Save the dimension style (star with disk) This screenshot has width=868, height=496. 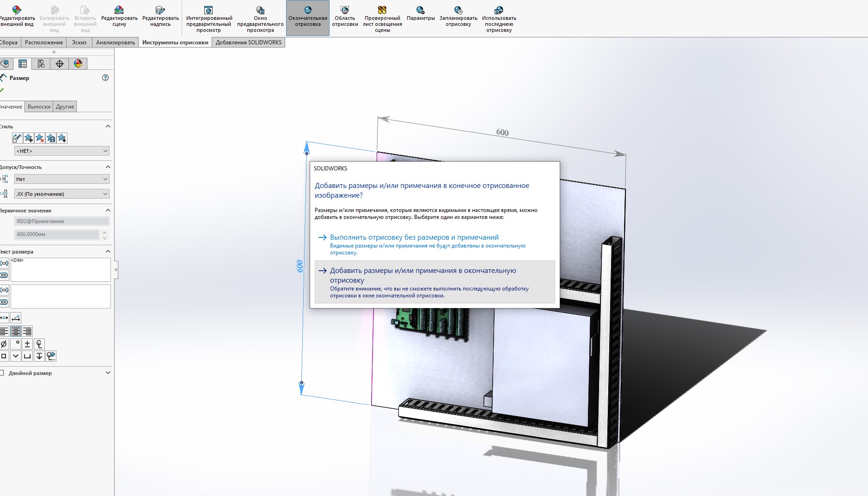pyautogui.click(x=50, y=138)
